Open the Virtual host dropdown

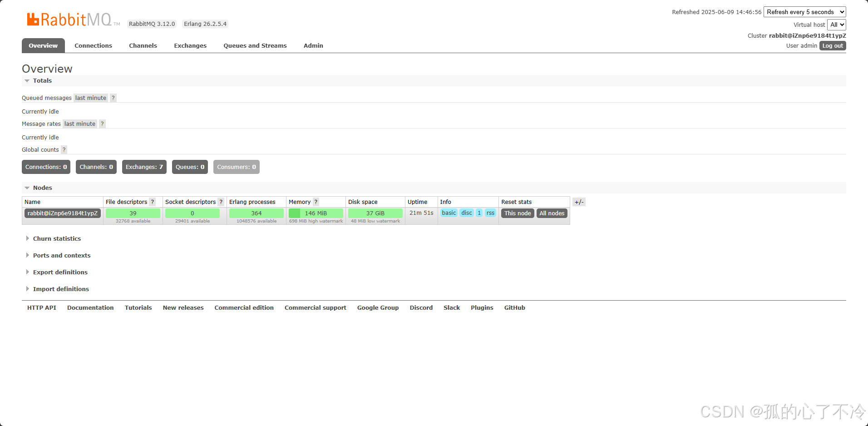tap(837, 25)
